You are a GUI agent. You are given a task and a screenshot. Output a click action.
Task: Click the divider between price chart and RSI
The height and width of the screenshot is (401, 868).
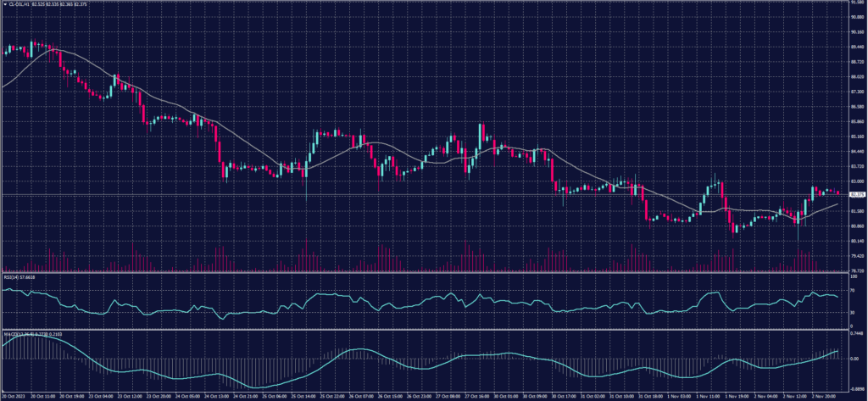[x=424, y=272]
